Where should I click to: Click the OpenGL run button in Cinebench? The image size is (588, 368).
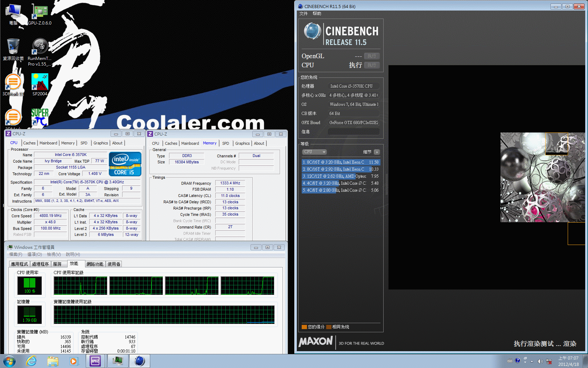372,56
